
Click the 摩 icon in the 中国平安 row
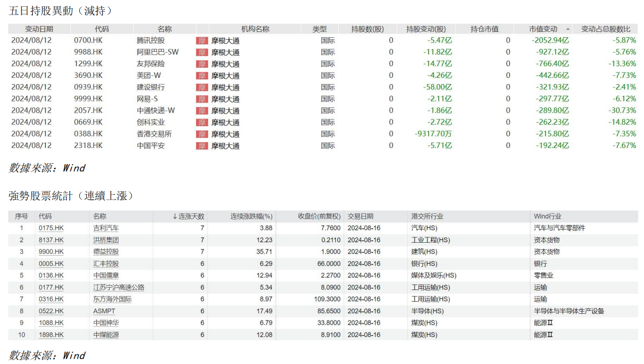coord(202,146)
